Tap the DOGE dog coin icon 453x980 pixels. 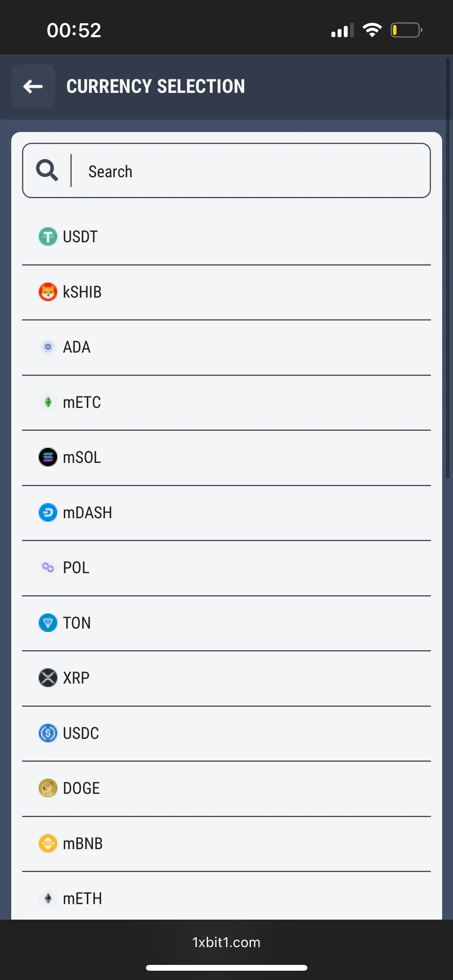[x=48, y=788]
